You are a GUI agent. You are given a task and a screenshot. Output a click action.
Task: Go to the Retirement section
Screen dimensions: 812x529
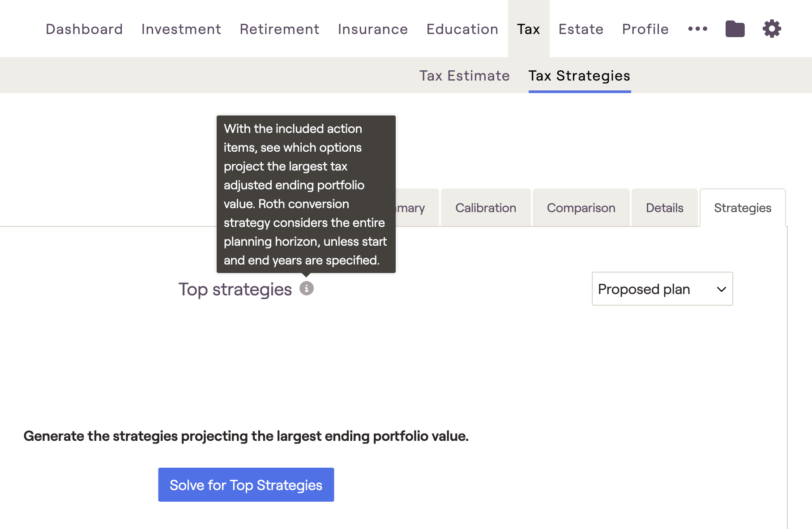(x=279, y=29)
